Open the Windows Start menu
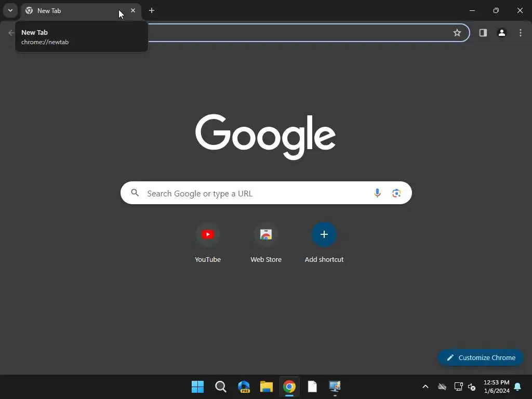Viewport: 532px width, 399px height. tap(197, 387)
